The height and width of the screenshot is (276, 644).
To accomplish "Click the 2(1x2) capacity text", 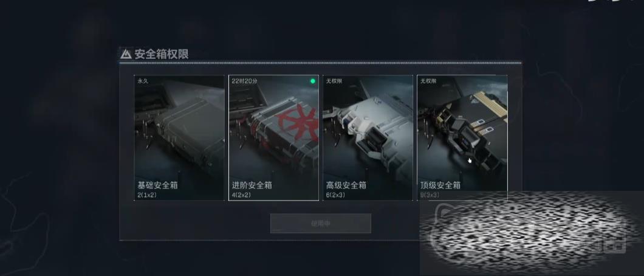I will pyautogui.click(x=146, y=195).
